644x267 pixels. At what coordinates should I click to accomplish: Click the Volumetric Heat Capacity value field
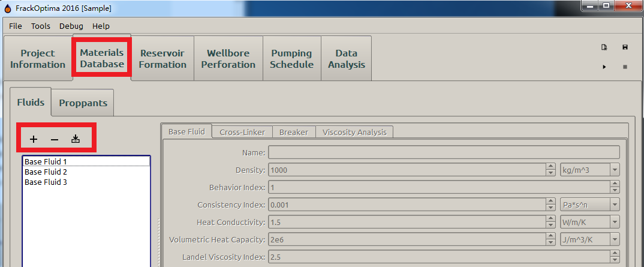coord(407,239)
